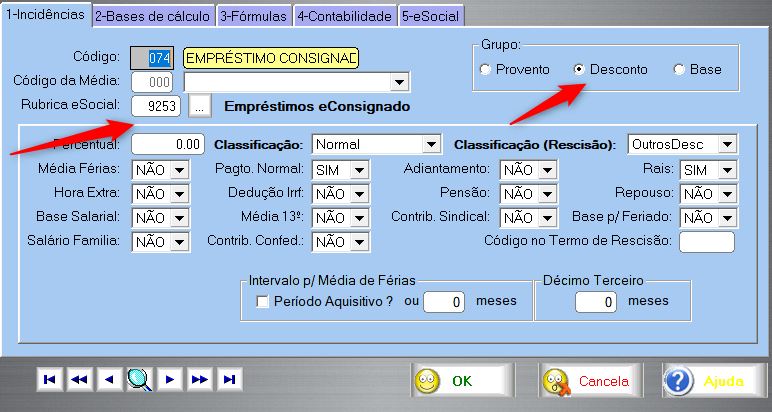This screenshot has width=772, height=412.
Task: Open the 3-Fórmulas tab
Action: [253, 16]
